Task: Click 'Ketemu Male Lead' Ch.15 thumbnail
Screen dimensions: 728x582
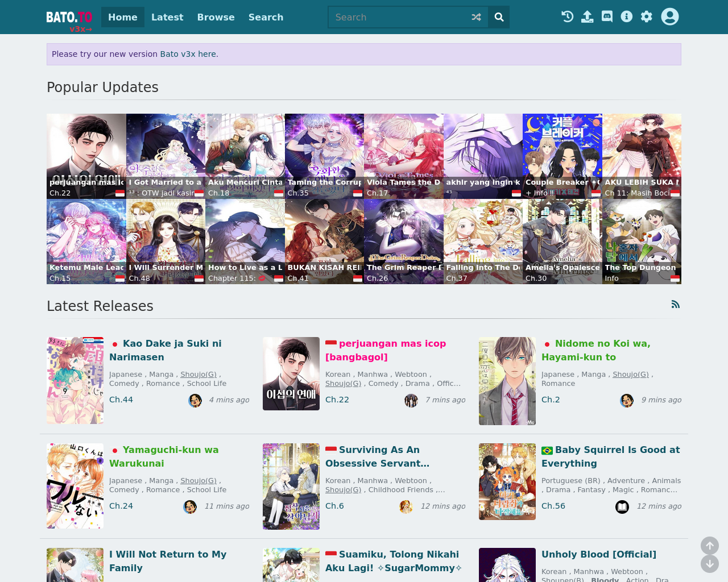Action: (x=86, y=242)
